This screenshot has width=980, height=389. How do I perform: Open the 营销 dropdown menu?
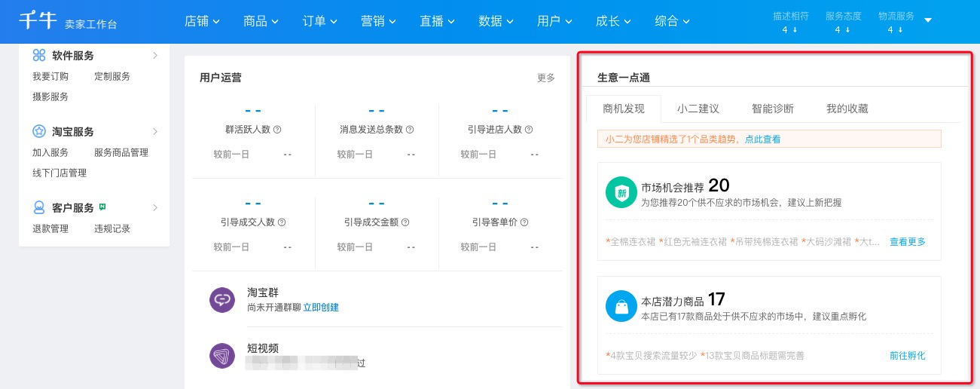[x=378, y=21]
